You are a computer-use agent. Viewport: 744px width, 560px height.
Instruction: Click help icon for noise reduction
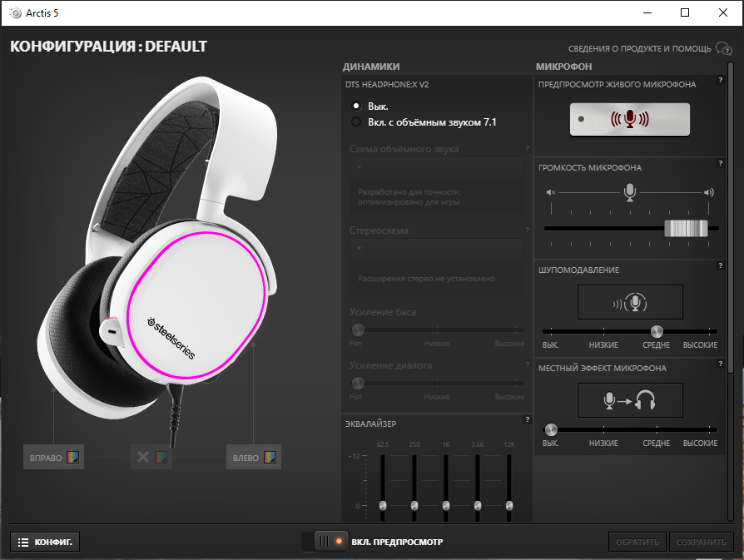click(720, 265)
